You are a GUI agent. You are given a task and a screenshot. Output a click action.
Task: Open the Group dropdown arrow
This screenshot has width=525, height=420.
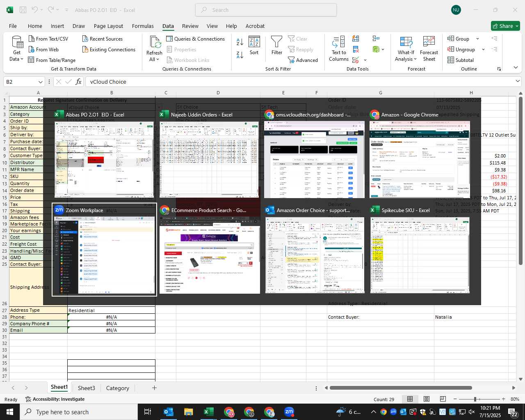tap(477, 39)
